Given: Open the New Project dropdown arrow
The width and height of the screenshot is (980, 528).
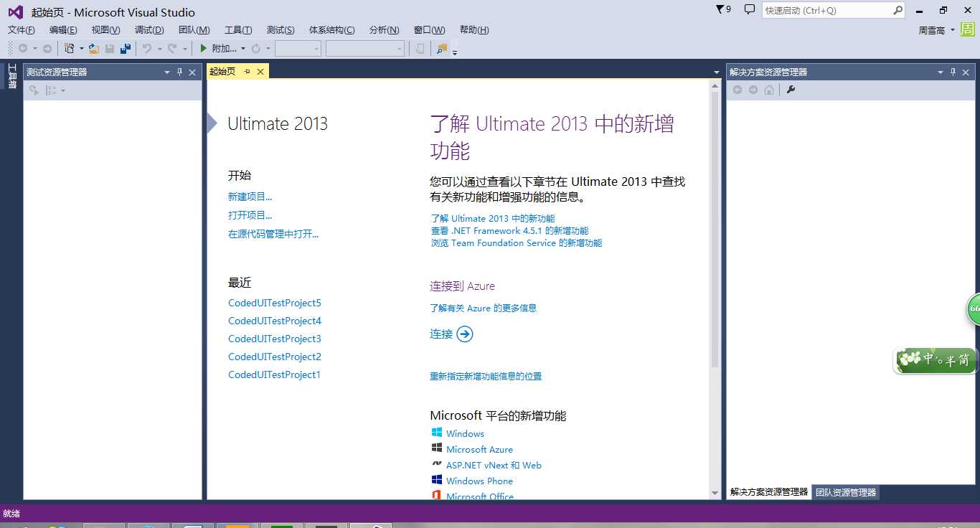Looking at the screenshot, I should (x=81, y=49).
